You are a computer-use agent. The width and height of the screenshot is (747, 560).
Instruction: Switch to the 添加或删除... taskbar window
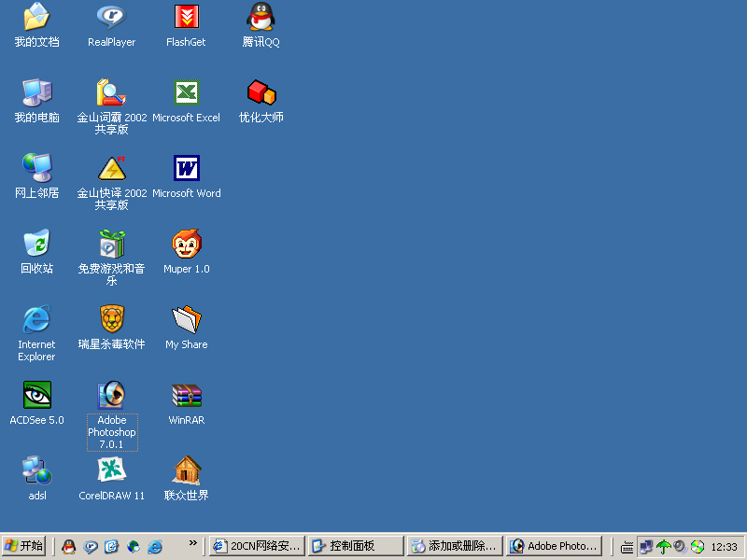click(x=455, y=546)
